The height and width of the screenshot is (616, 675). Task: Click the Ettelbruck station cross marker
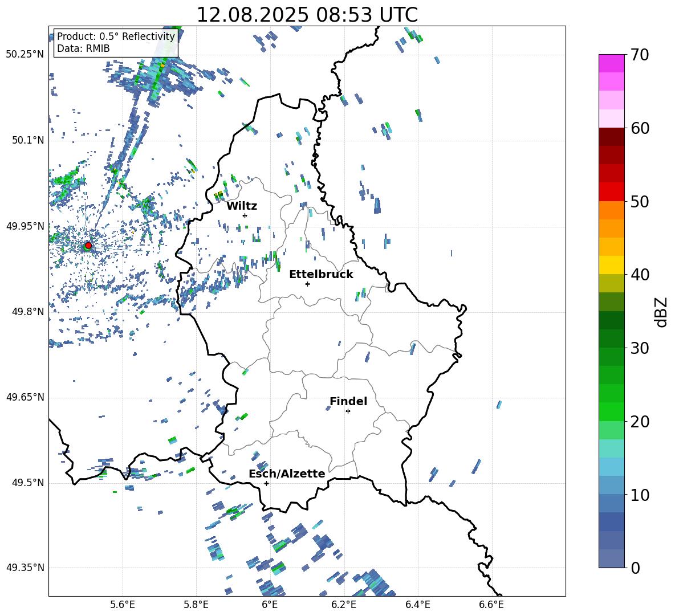(307, 284)
